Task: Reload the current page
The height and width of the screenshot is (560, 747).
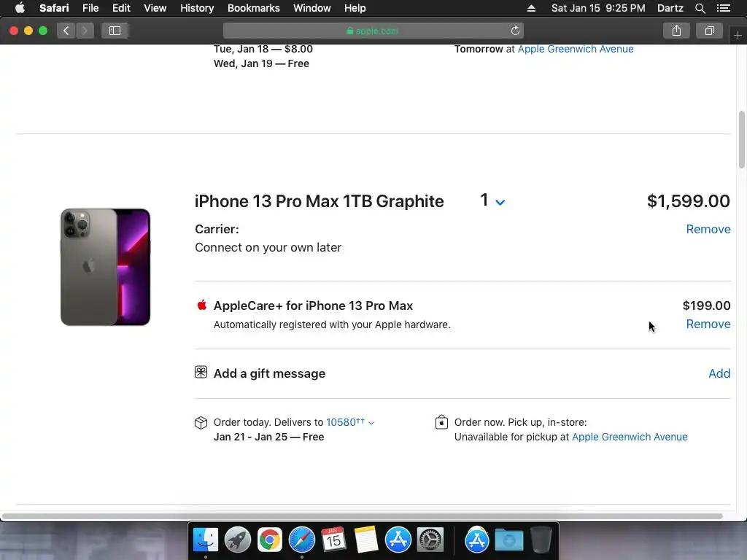Action: coord(515,31)
